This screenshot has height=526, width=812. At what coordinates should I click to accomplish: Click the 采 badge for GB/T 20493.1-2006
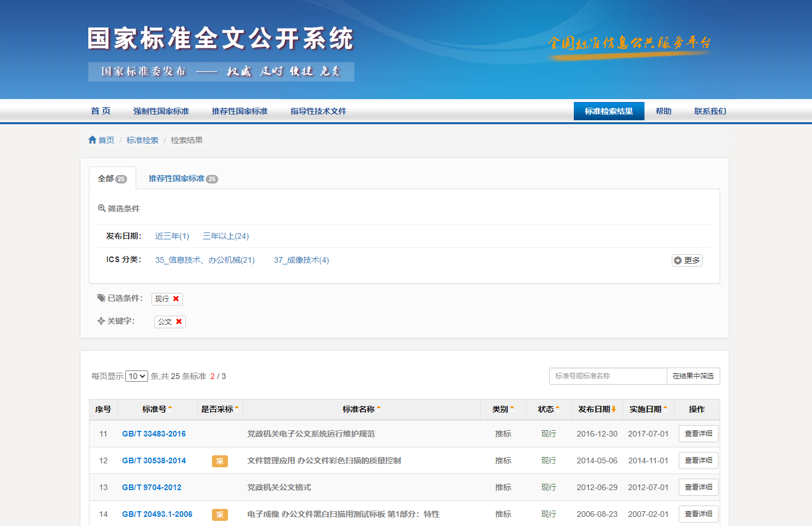click(x=219, y=515)
